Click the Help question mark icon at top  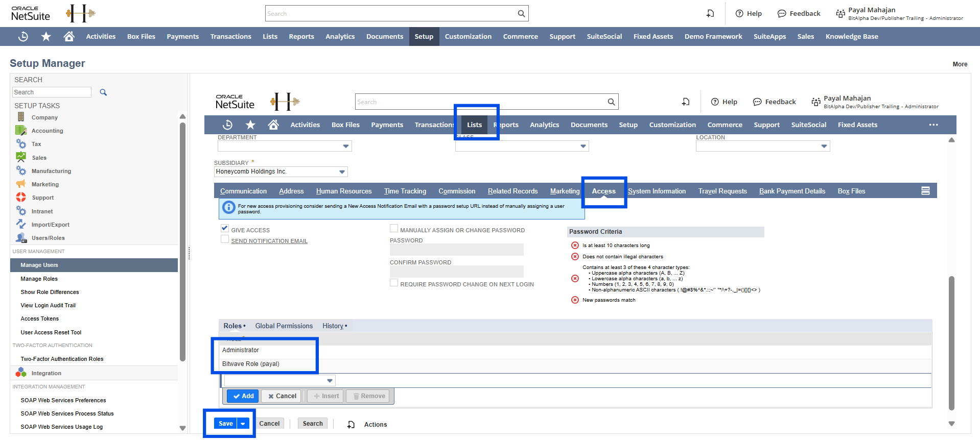pos(739,14)
